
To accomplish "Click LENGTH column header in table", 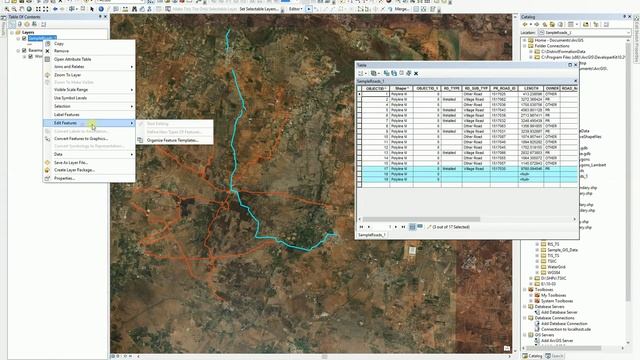I will [x=531, y=88].
